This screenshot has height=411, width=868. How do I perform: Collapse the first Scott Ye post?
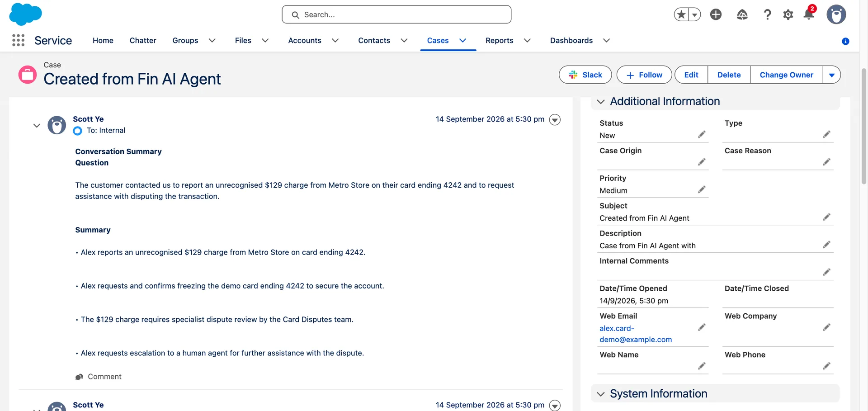tap(37, 126)
